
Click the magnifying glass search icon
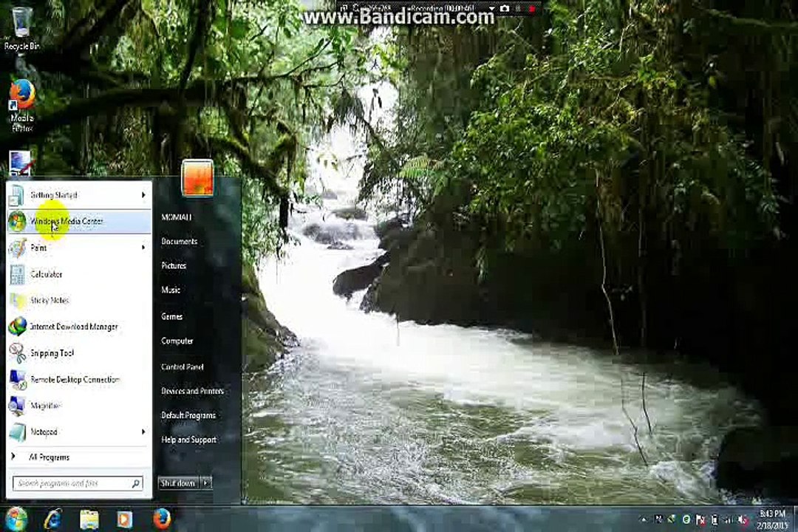(136, 483)
